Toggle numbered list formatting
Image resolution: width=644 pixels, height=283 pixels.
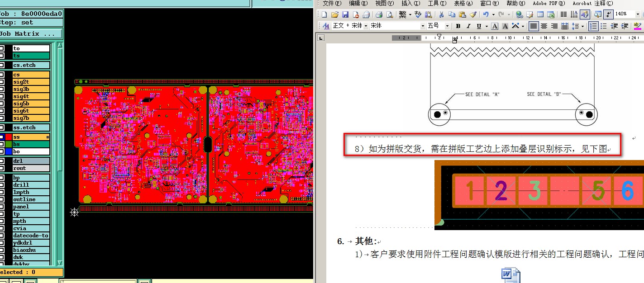click(593, 26)
